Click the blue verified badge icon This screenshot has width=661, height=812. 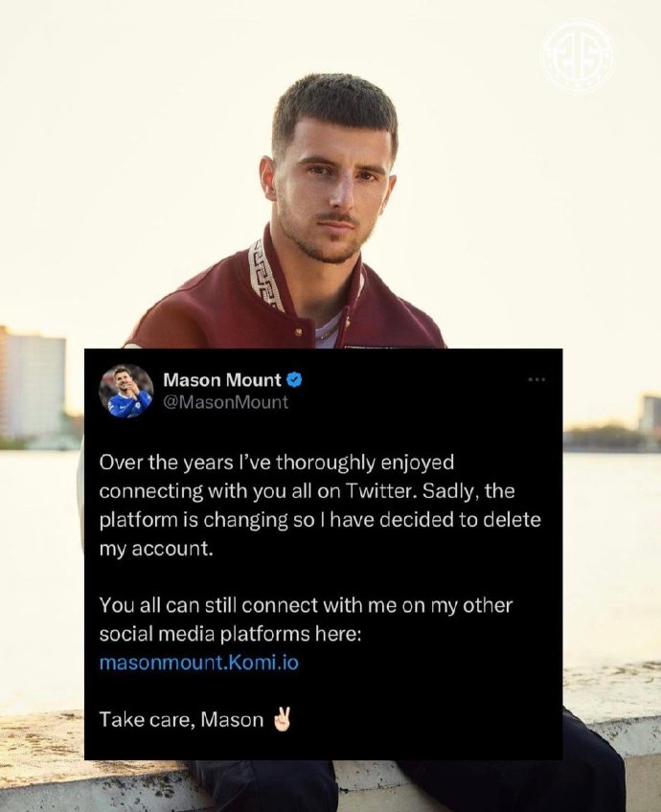[295, 380]
